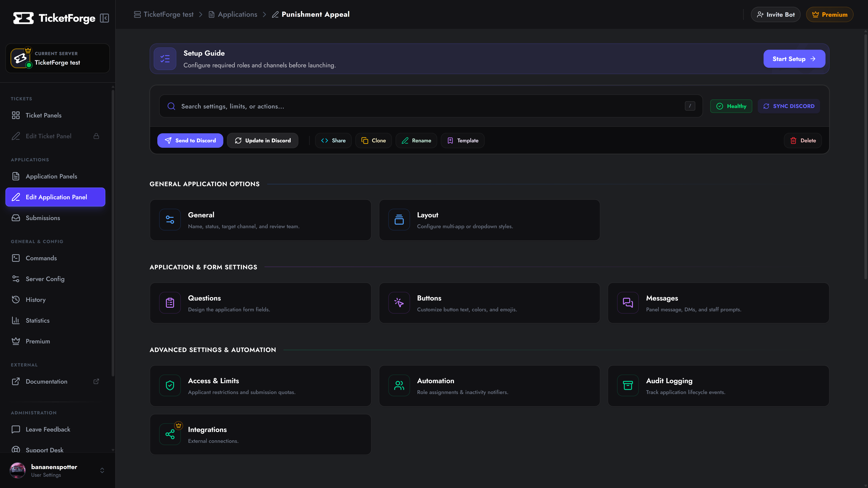Click the Integrations share-nodes icon
Screen dimensions: 868x488
(170, 434)
